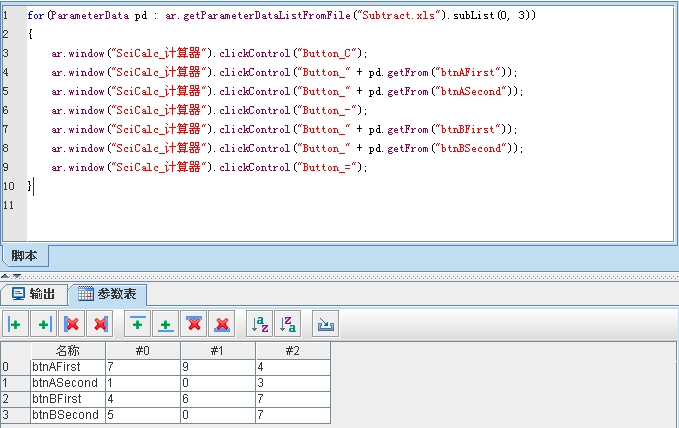This screenshot has height=428, width=679.
Task: Click delete row icon with bottom bar
Action: point(222,324)
